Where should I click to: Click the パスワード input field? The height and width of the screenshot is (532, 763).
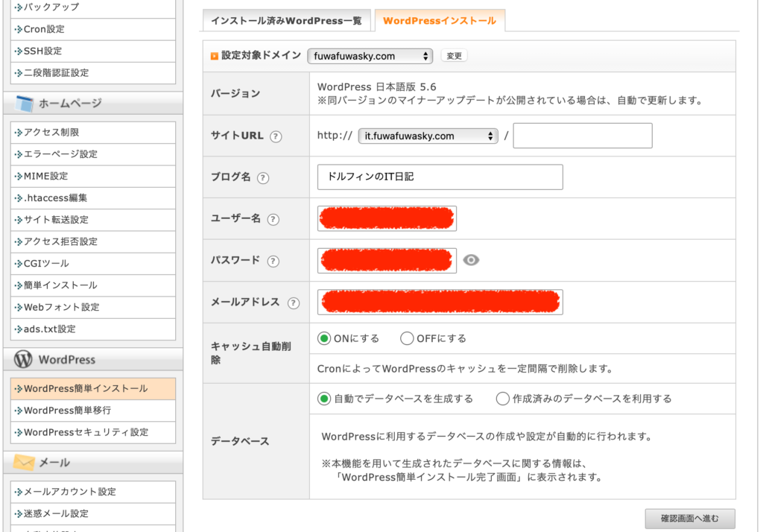[x=387, y=260]
